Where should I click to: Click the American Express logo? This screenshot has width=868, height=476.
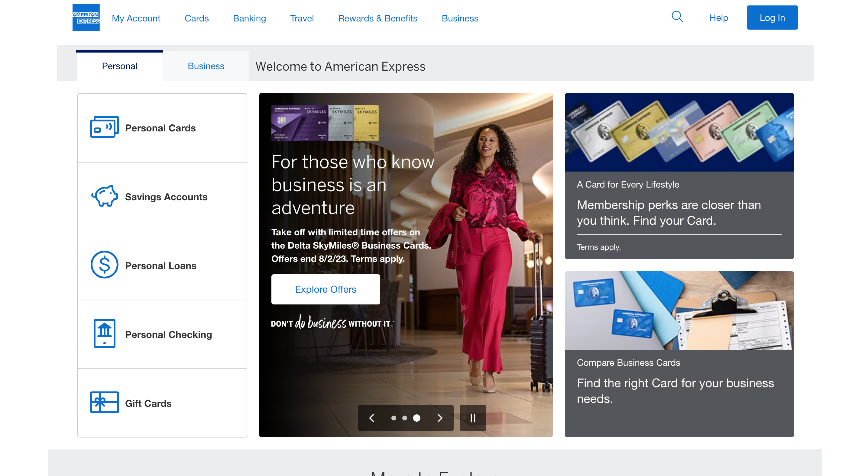[x=86, y=18]
